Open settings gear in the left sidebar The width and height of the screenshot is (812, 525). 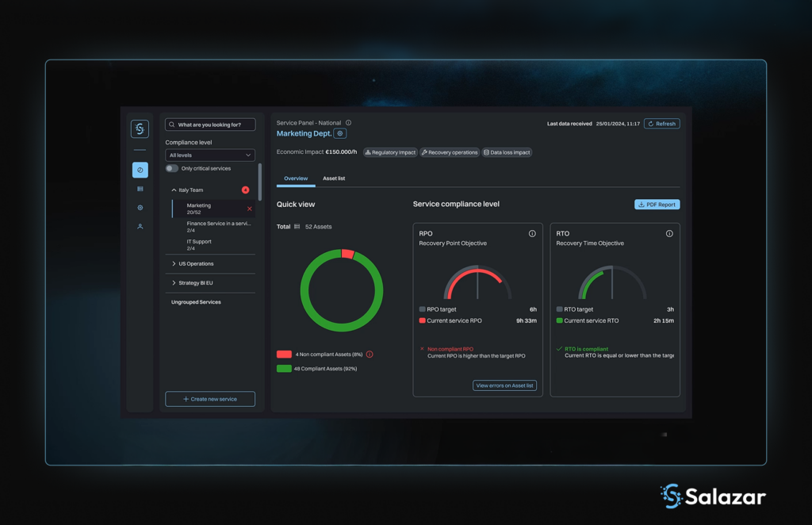tap(140, 208)
